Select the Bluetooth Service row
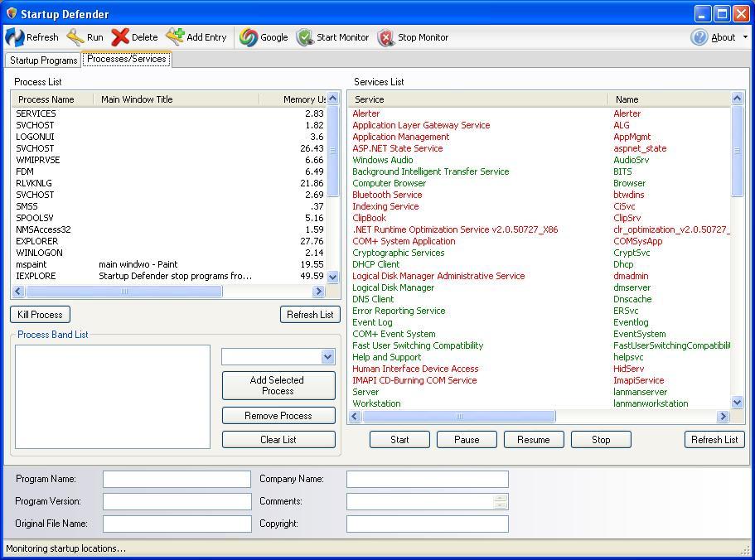This screenshot has height=560, width=755. point(540,195)
